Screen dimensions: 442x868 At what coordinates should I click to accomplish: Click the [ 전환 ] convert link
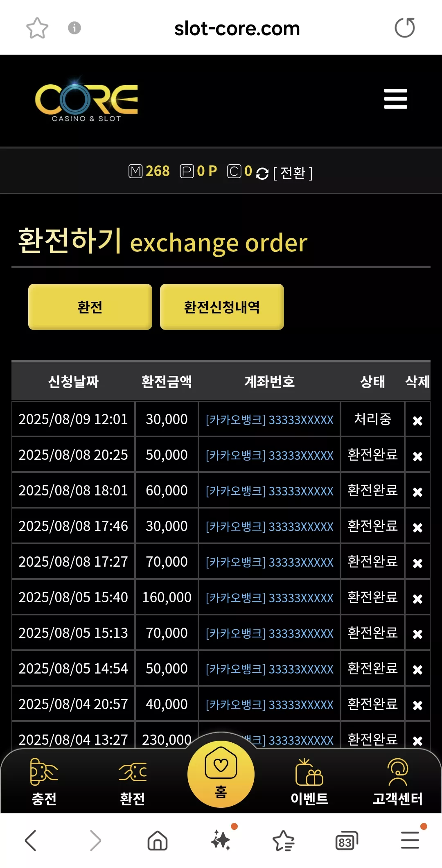293,173
